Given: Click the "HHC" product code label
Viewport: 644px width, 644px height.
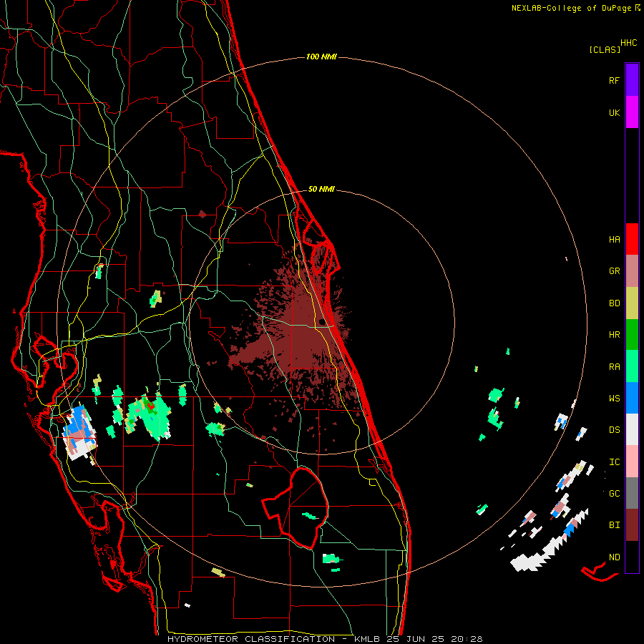Looking at the screenshot, I should click(629, 43).
